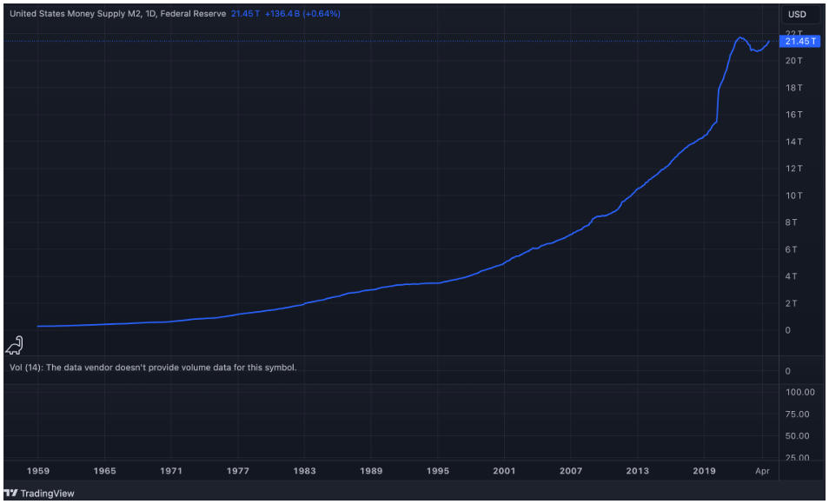Click the 18 T label on the price scale
829x504 pixels.
tap(794, 88)
